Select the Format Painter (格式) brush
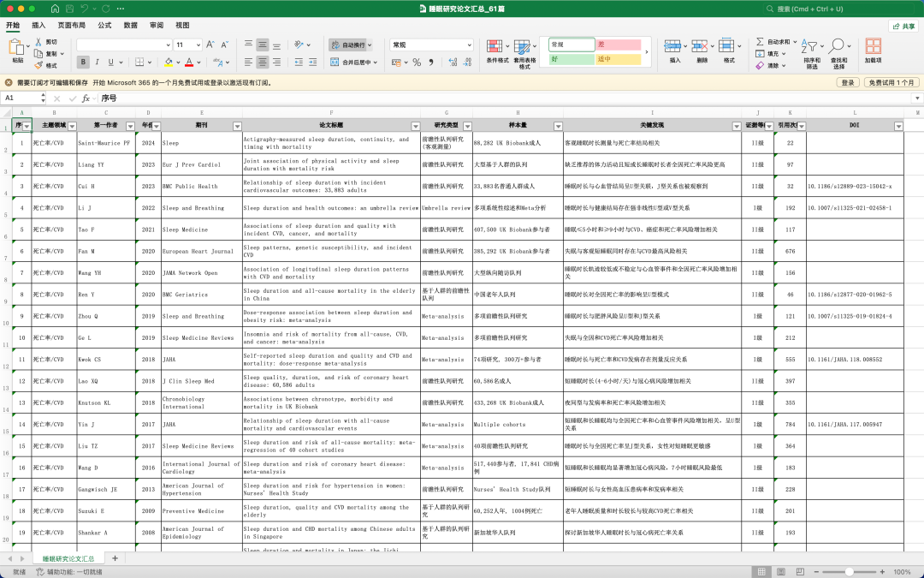 click(x=38, y=65)
